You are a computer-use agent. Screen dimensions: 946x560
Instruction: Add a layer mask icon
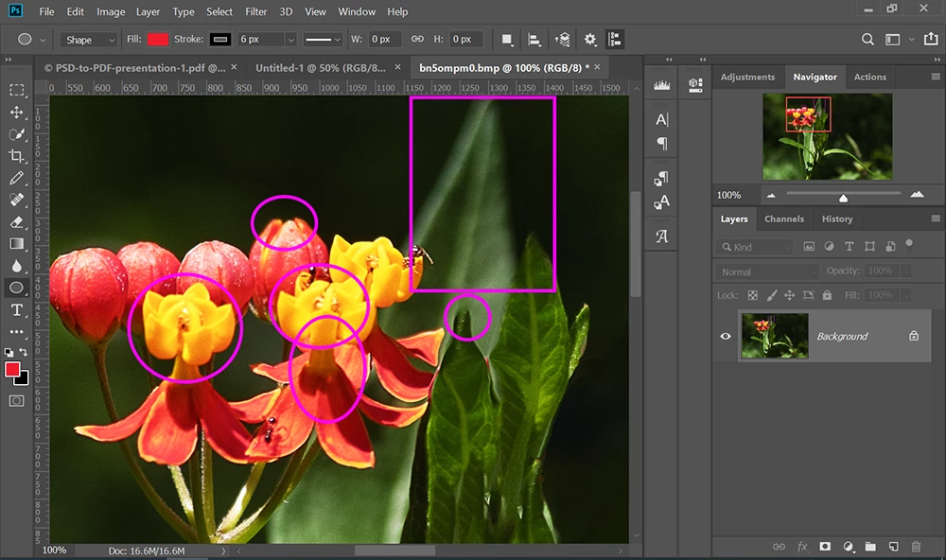825,547
